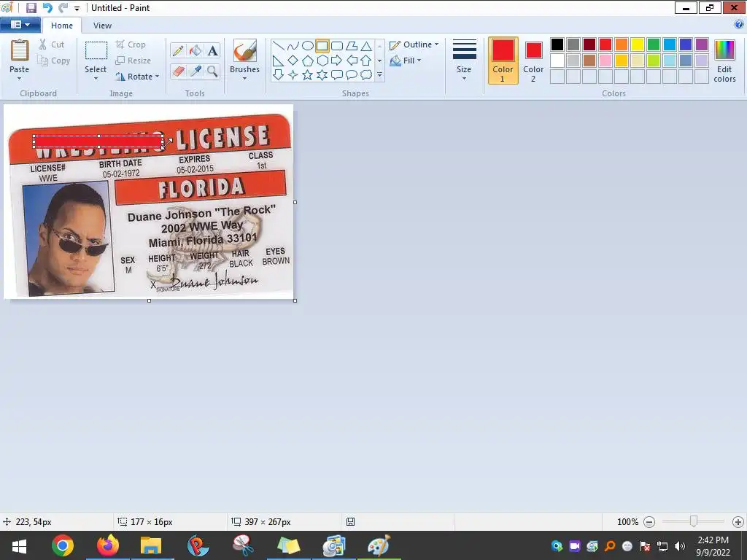Pick the orange color swatch
The height and width of the screenshot is (560, 747).
(622, 44)
